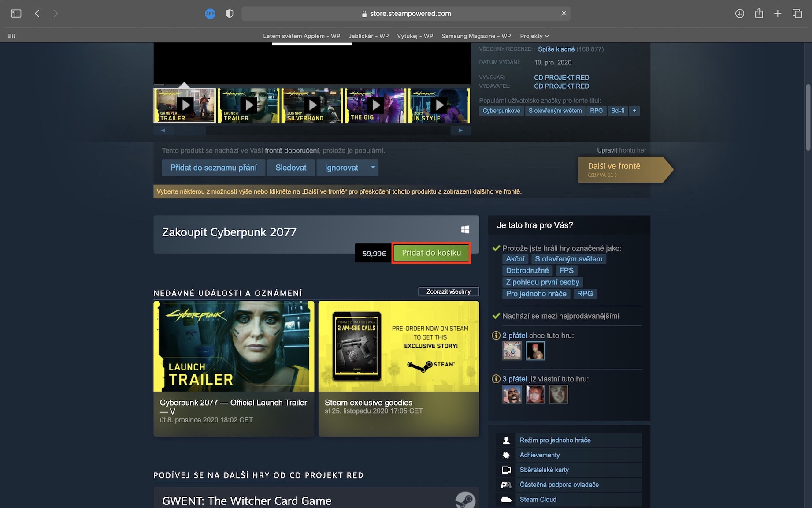Screen dimensions: 812x508
Task: Show Safari downloads icon
Action: [740, 14]
